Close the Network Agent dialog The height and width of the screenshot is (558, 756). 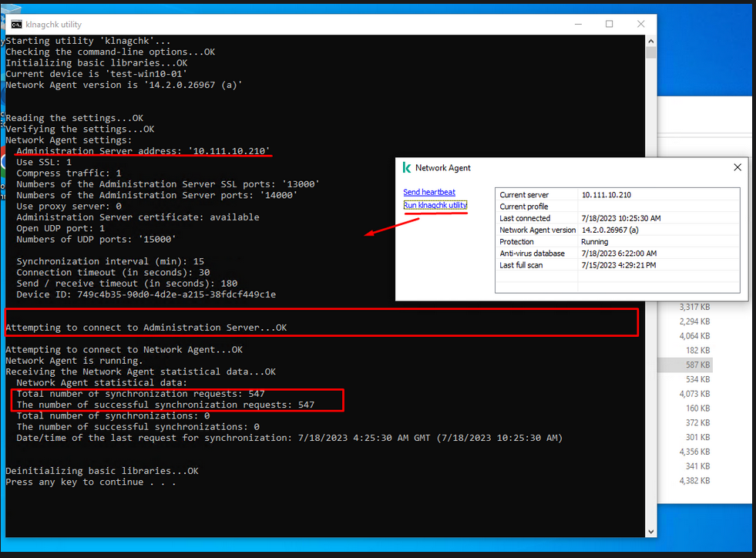[x=738, y=167]
